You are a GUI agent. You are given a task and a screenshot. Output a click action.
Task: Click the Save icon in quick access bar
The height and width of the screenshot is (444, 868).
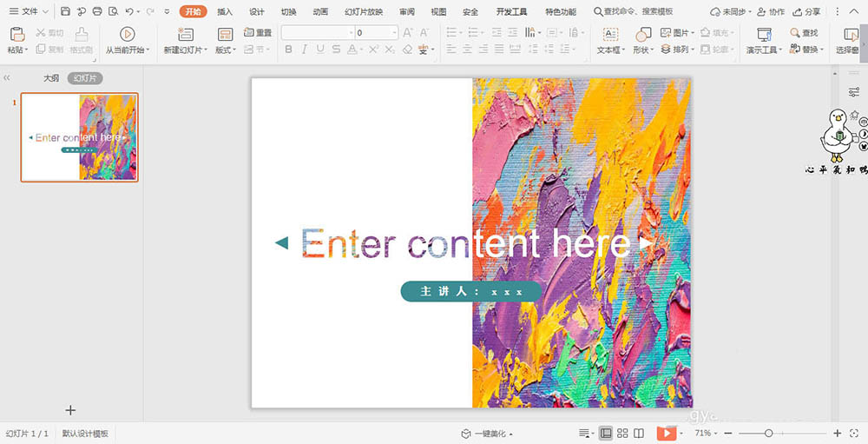(65, 11)
